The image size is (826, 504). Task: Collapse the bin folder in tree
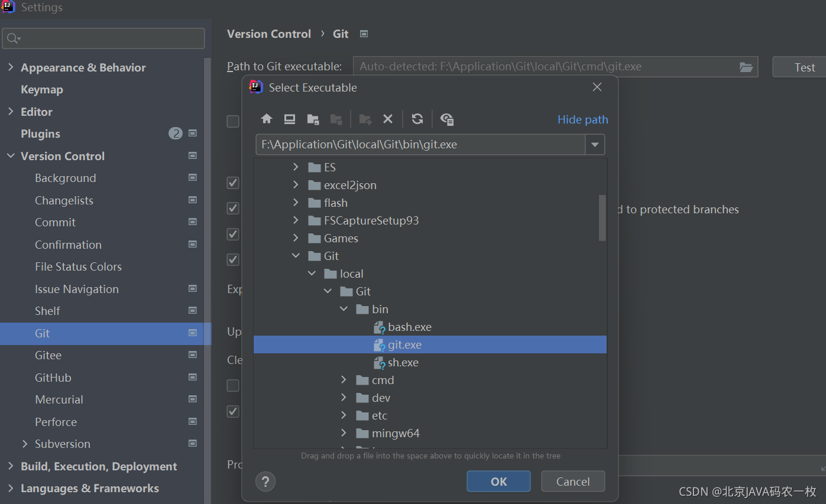[344, 309]
